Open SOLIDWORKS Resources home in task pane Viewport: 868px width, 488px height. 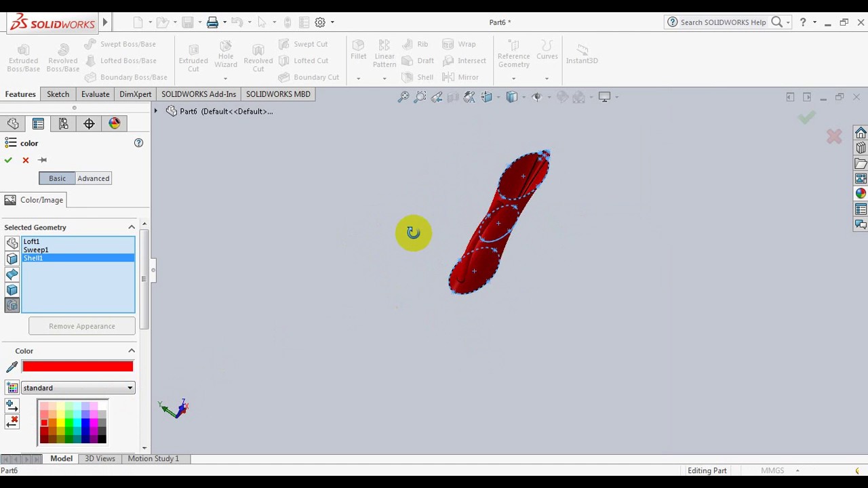861,133
